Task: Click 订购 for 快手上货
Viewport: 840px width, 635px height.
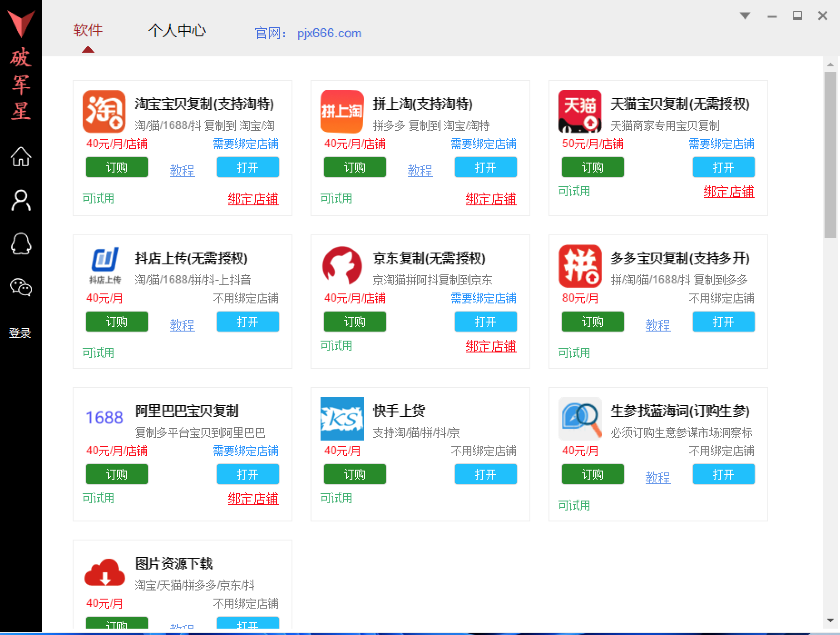Action: coord(355,474)
